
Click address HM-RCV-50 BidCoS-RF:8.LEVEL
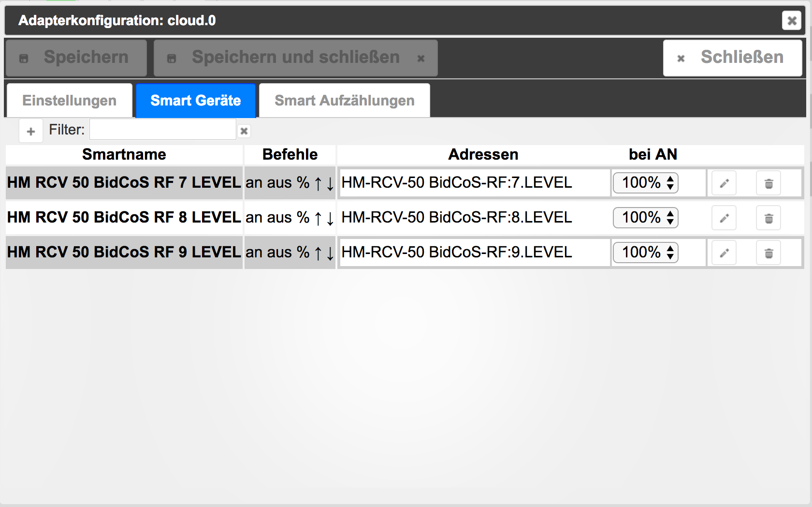click(457, 218)
